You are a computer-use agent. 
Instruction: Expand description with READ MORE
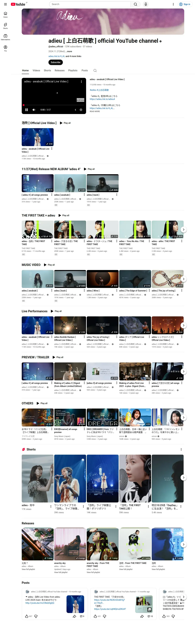pos(95,111)
